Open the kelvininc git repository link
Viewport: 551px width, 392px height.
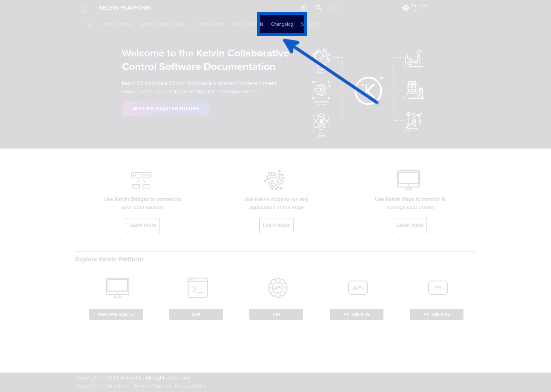[415, 8]
